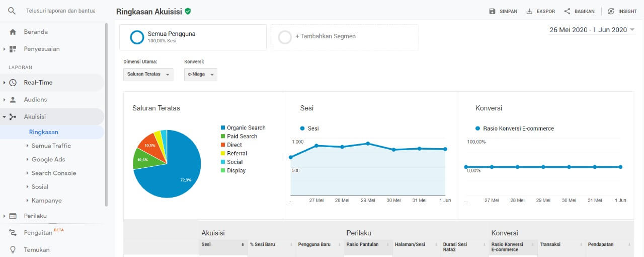Screen dimensions: 644x257
Task: Click the BAGIKAN share icon
Action: coord(567,11)
